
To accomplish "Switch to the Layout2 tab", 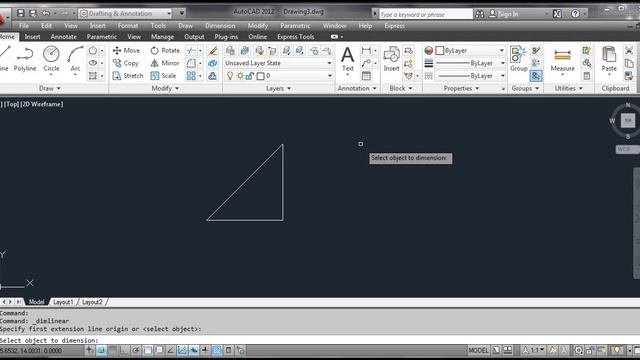I will tap(92, 302).
